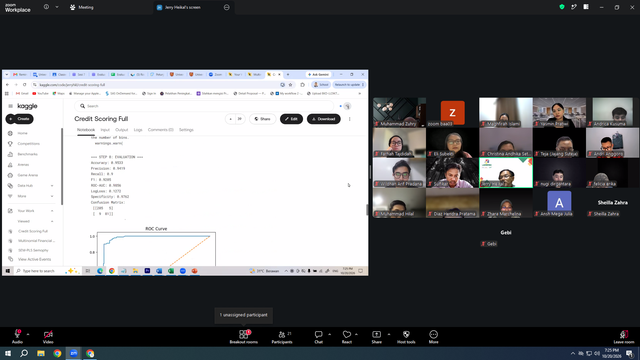Expand the More chevron in Kaggle sidebar
640x360 pixels.
(52, 196)
